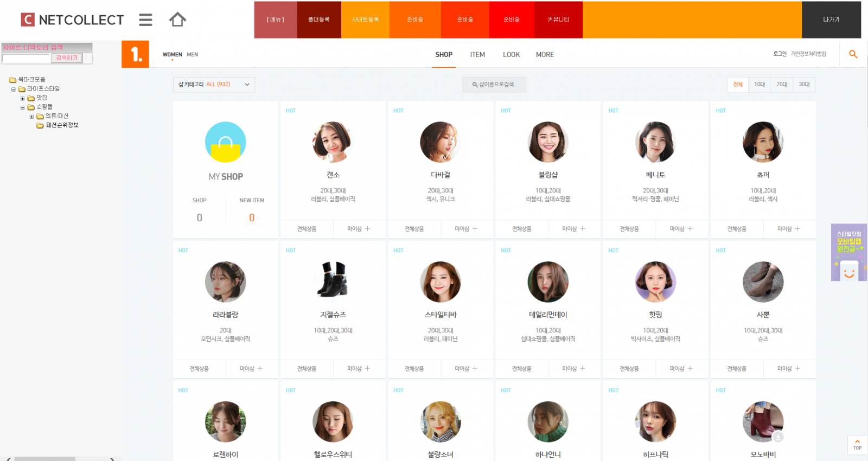Add 사뿐 to 마이샵

[789, 369]
